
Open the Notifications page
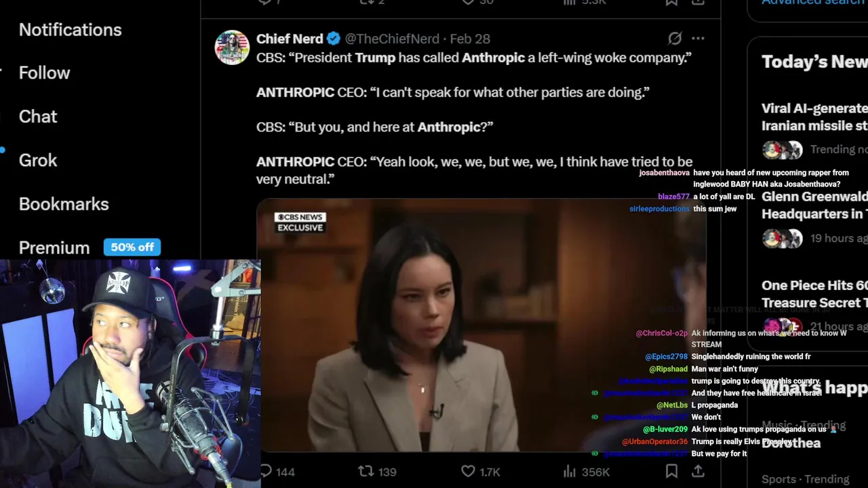70,30
